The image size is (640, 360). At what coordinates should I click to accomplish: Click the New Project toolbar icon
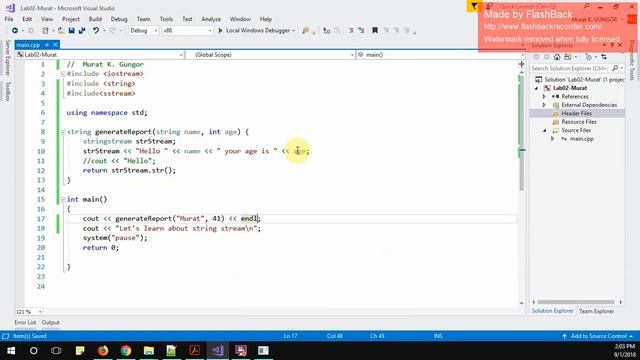(x=45, y=31)
